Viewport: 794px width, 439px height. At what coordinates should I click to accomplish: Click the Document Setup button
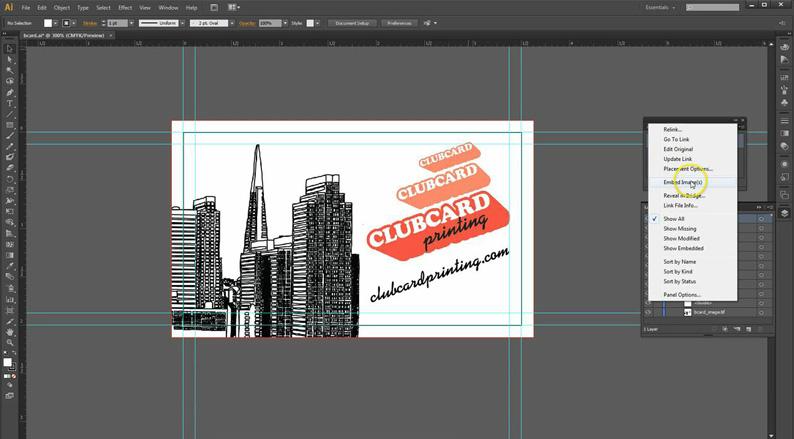click(352, 23)
